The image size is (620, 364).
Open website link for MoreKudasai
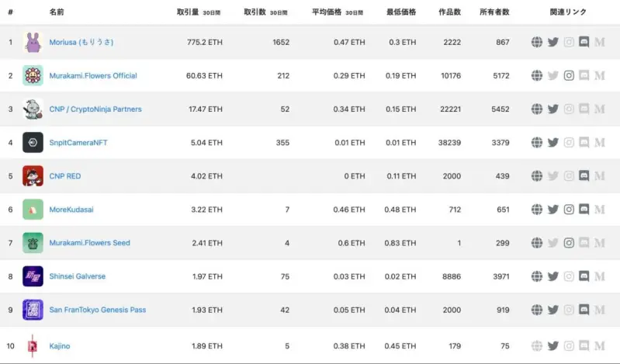tap(536, 210)
